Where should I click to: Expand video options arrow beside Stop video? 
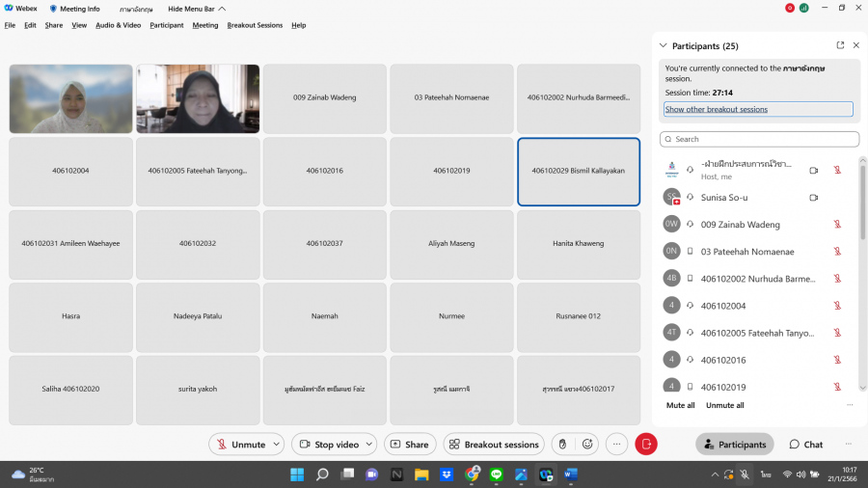pyautogui.click(x=370, y=445)
